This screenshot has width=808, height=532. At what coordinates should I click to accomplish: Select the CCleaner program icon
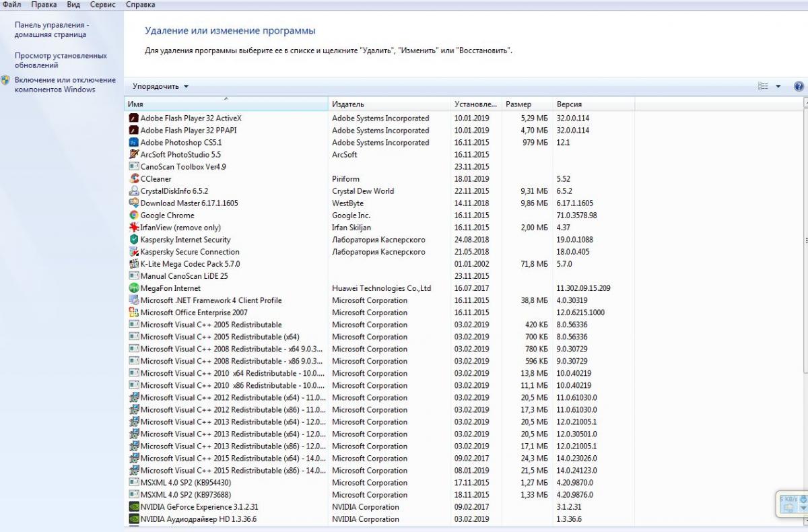tap(133, 179)
